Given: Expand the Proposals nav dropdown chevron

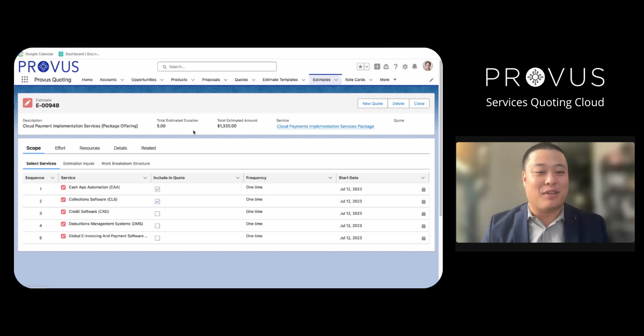Looking at the screenshot, I should (x=225, y=80).
